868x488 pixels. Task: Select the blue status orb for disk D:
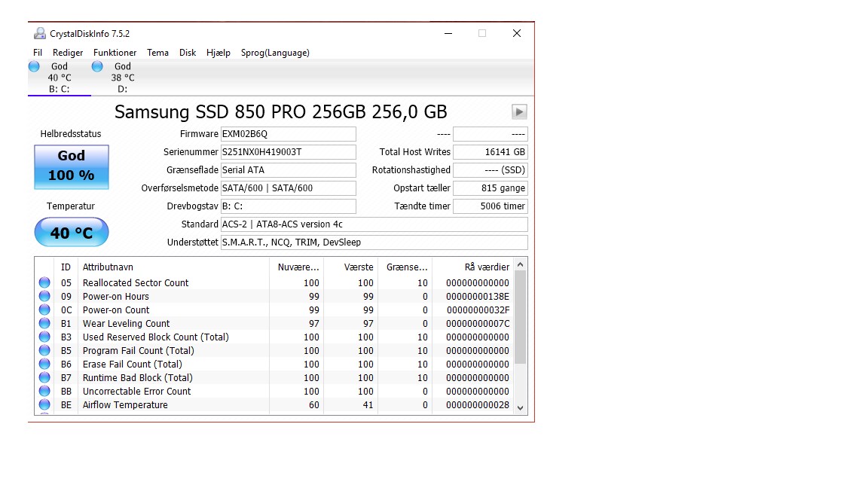(x=97, y=66)
